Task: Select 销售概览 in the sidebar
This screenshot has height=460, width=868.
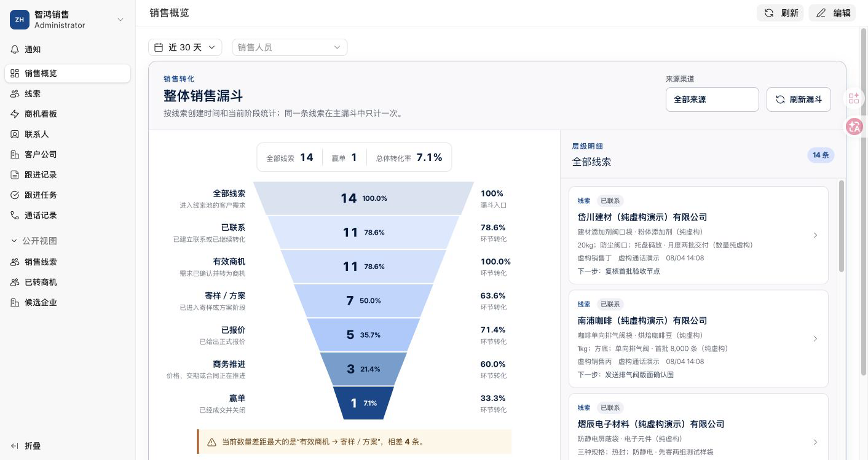Action: (x=68, y=73)
